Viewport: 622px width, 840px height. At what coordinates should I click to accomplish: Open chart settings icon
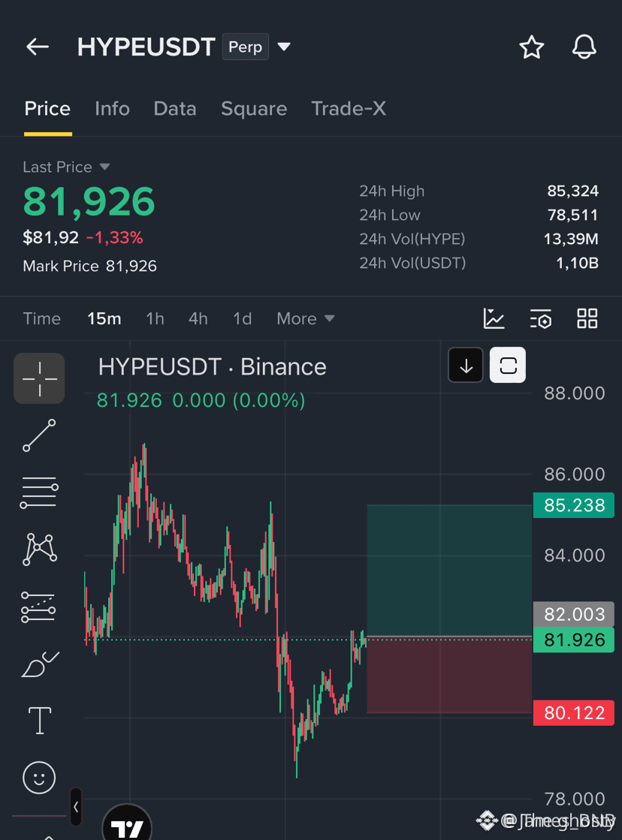[541, 319]
